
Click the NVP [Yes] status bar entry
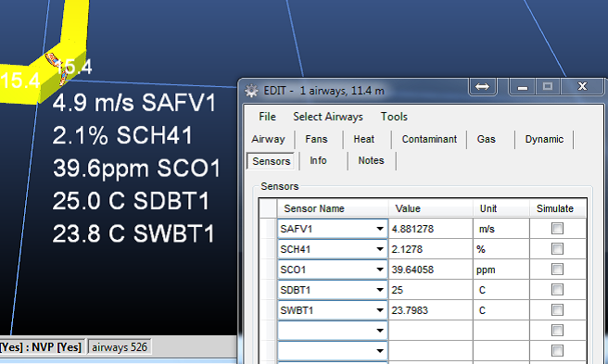[57, 347]
